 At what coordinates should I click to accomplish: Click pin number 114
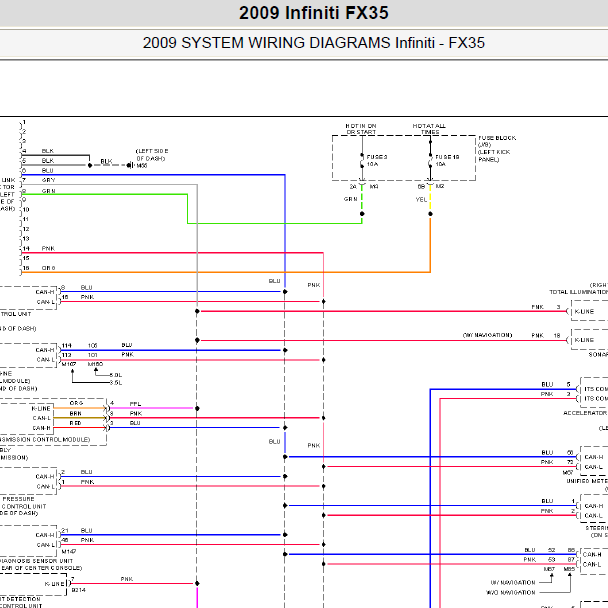click(67, 345)
